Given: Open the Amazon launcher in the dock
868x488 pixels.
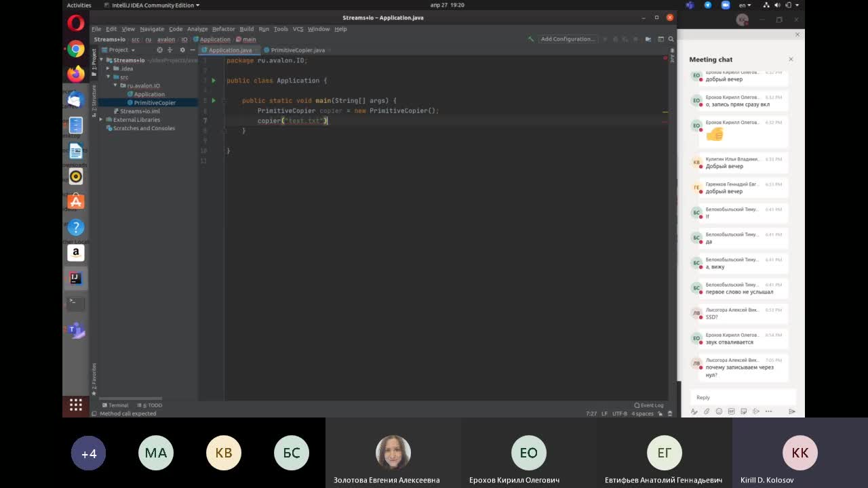Looking at the screenshot, I should click(76, 253).
